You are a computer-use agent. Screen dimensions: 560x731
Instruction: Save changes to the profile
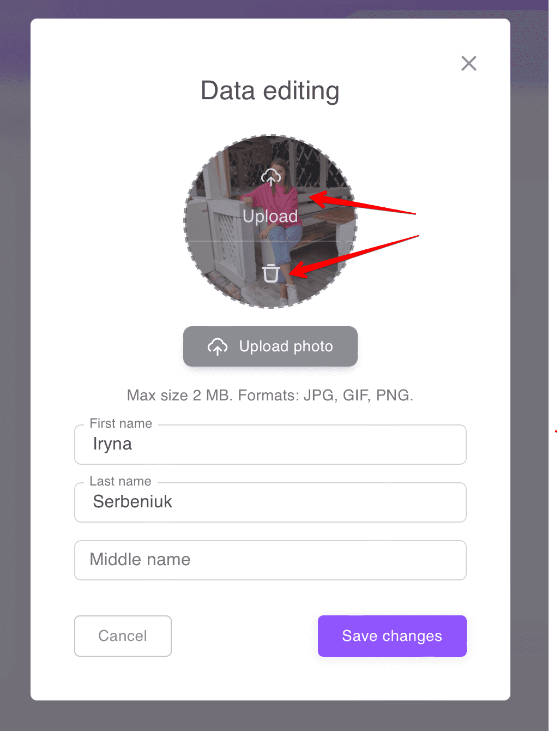point(392,636)
